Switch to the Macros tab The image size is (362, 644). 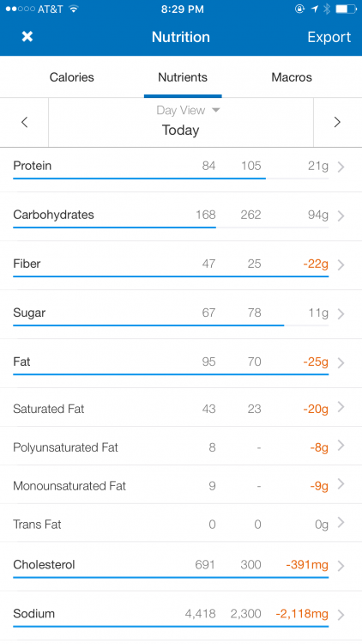click(x=292, y=77)
